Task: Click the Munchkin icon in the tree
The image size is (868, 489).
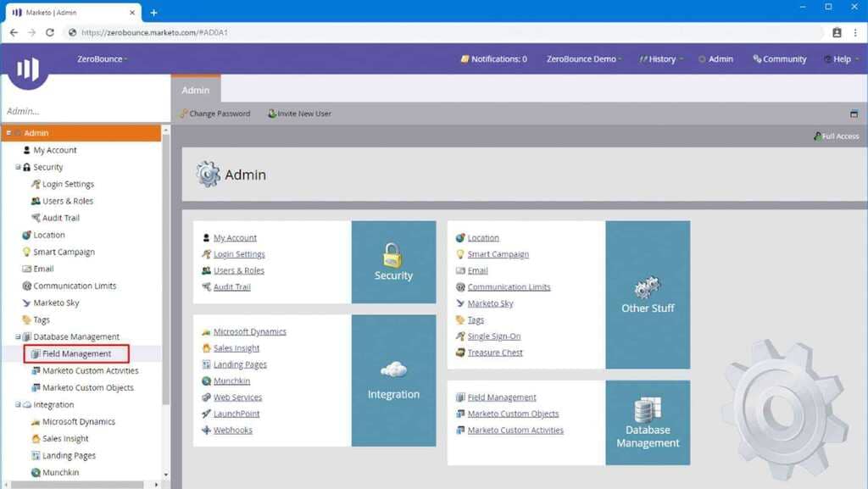Action: [x=36, y=472]
